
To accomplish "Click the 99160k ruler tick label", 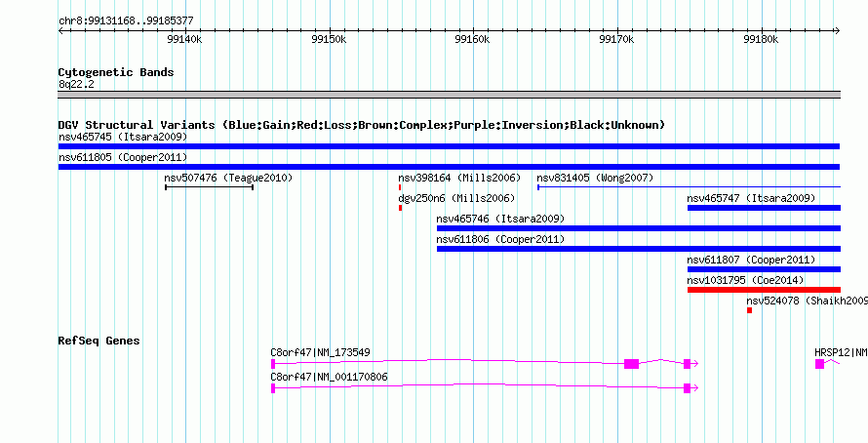I will pos(472,39).
